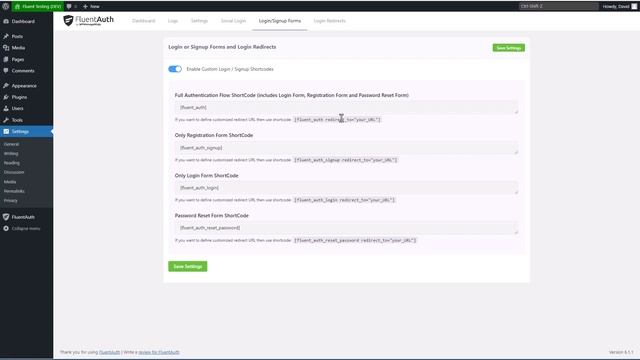Click the Dashboard icon in sidebar
The image size is (640, 360).
(6, 21)
